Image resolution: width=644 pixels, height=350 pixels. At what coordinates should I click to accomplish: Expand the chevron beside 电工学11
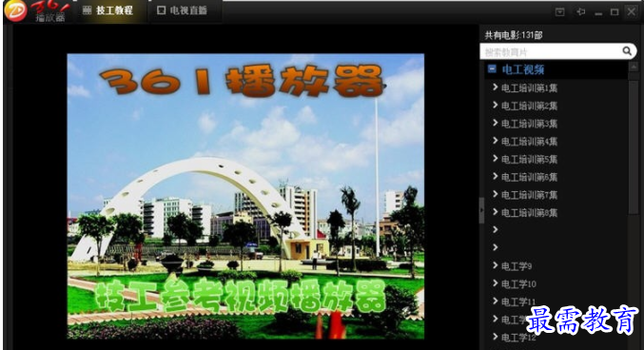(495, 301)
